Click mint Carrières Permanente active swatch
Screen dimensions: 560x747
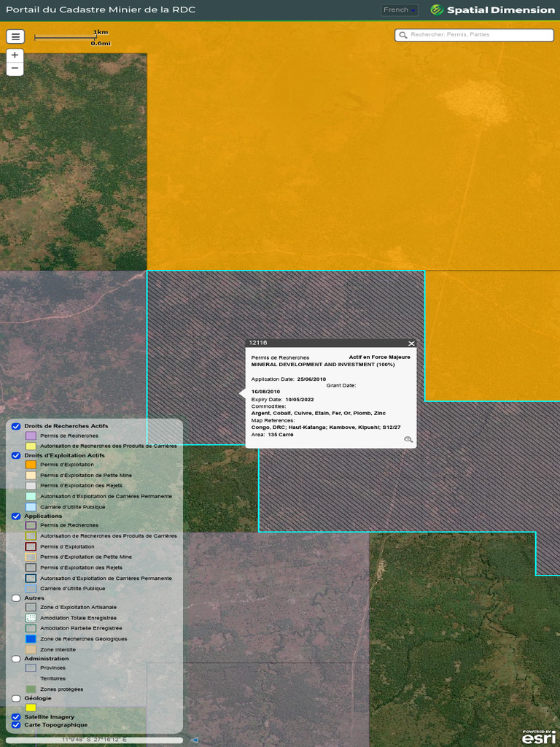[31, 496]
